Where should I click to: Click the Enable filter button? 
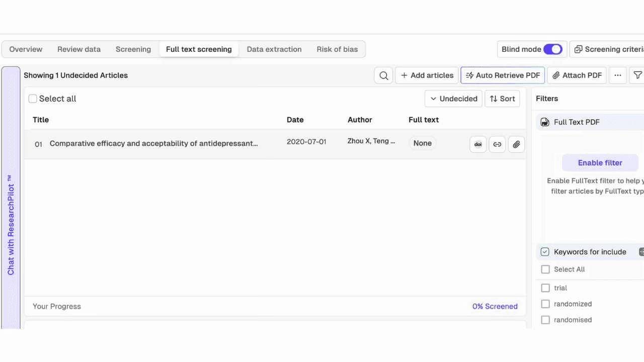click(600, 163)
